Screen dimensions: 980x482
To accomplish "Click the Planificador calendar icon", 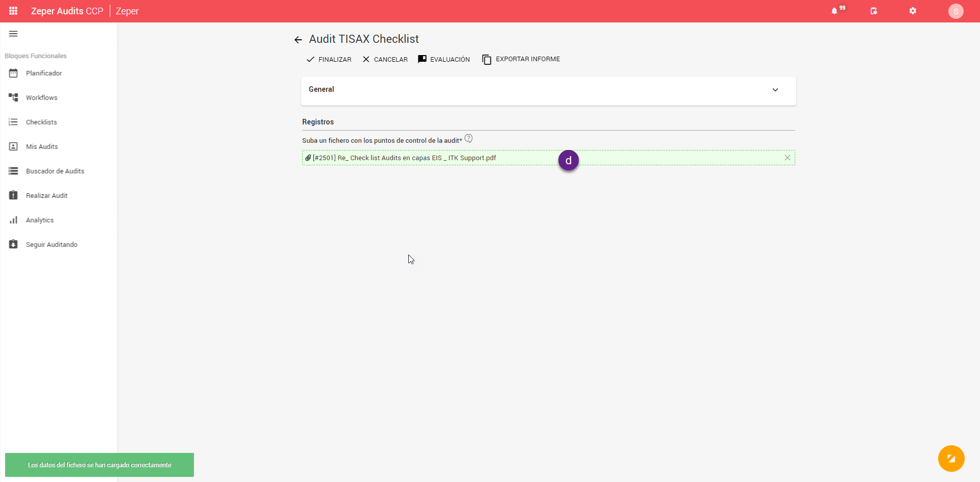I will point(13,73).
